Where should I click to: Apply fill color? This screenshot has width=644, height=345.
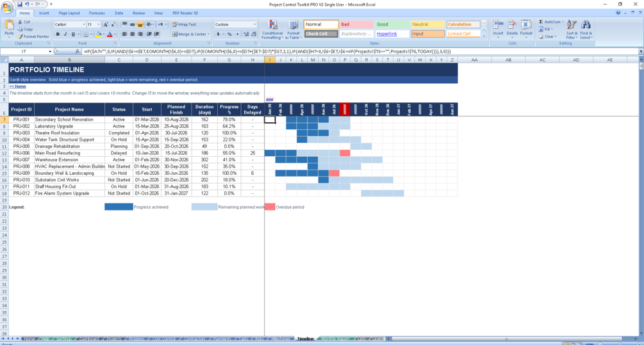[98, 35]
